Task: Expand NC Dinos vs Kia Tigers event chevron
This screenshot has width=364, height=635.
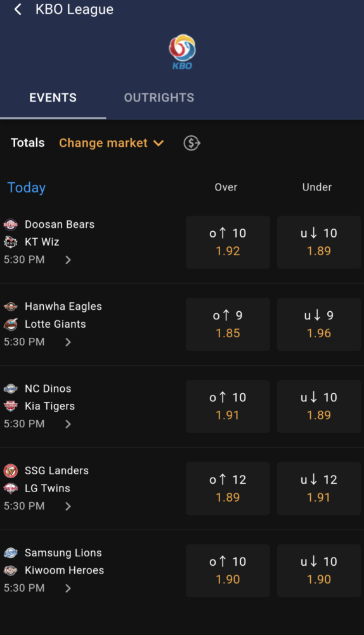Action: pos(68,424)
